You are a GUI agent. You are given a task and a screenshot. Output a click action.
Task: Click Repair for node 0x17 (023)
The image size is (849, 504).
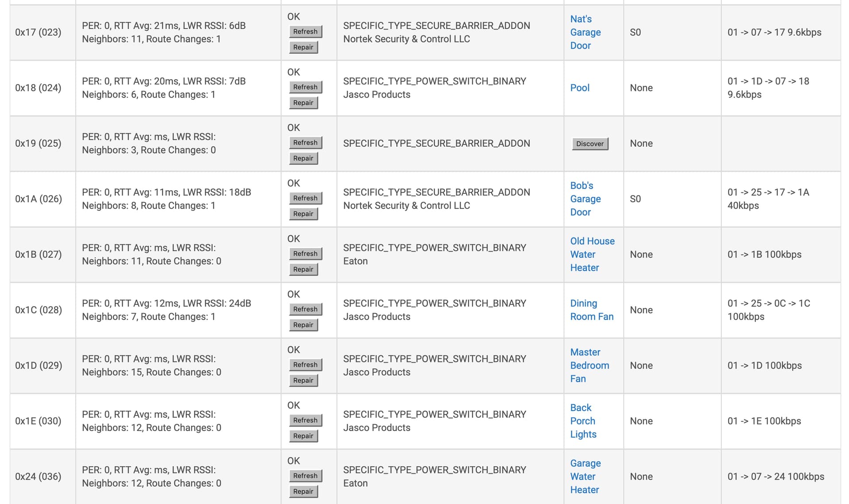303,47
